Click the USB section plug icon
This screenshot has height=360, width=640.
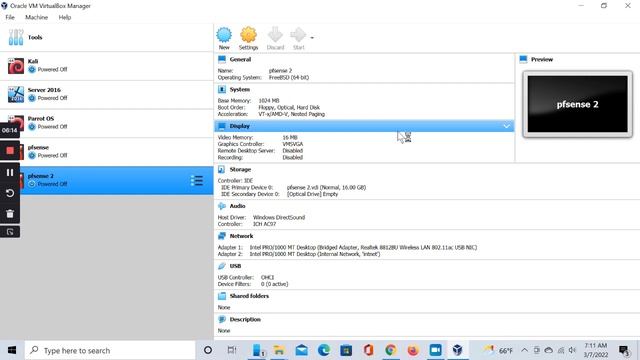[222, 266]
